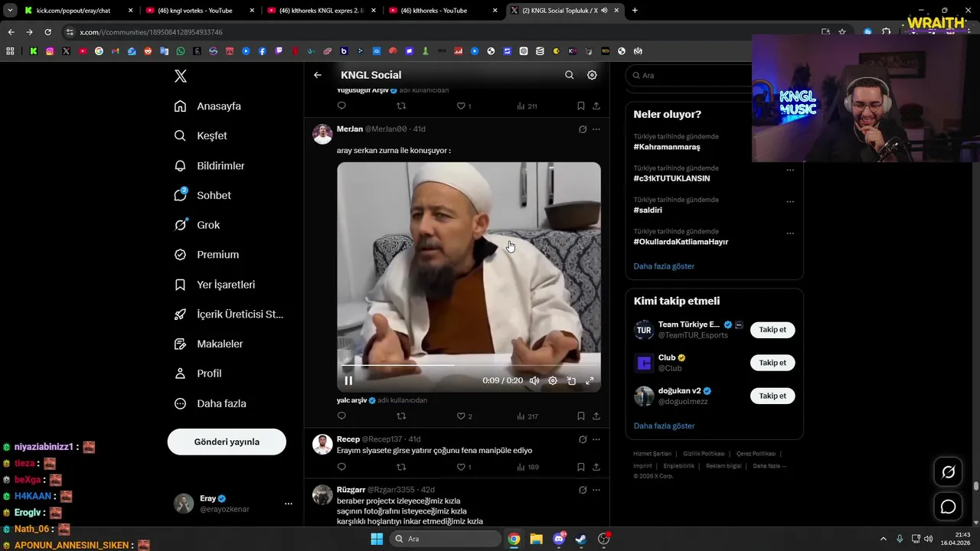The image size is (980, 551).
Task: Open Grok in the sidebar
Action: 197,225
